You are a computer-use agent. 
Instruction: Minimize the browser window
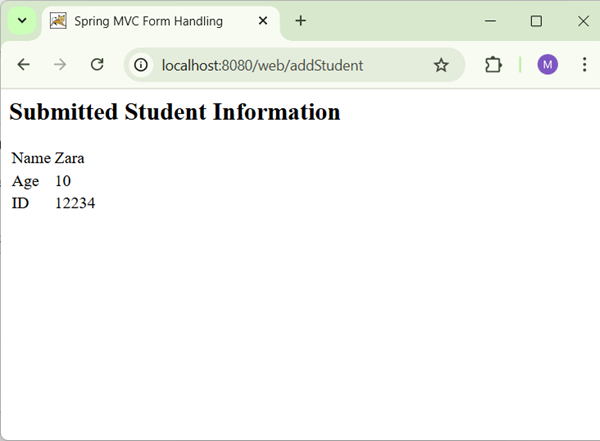click(490, 21)
